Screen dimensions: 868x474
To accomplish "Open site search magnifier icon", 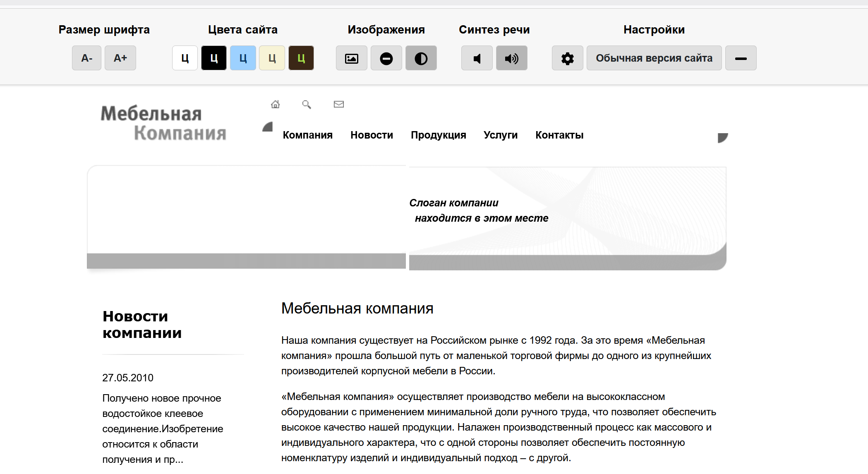I will click(307, 104).
